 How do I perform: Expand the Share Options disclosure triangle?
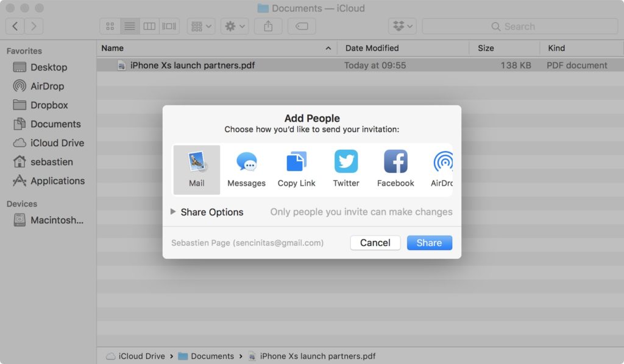point(173,212)
